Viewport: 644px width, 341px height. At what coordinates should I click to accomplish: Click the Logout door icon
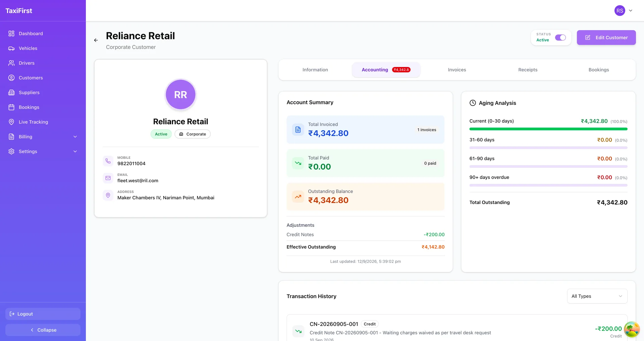(12, 314)
